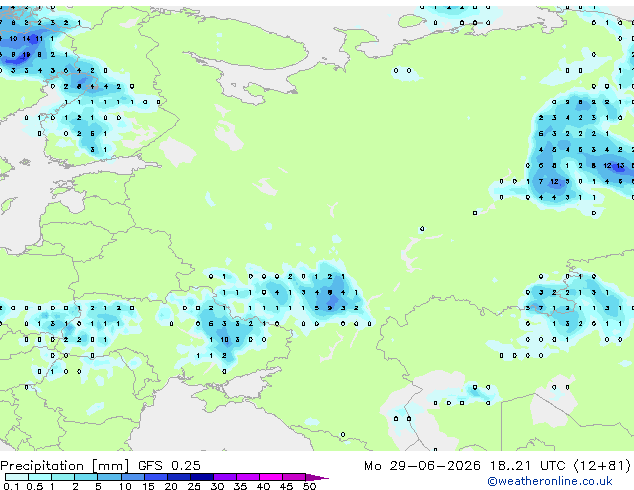Image resolution: width=634 pixels, height=490 pixels.
Task: Click the weatheronline.co.uk copyright link
Action: pos(549,481)
